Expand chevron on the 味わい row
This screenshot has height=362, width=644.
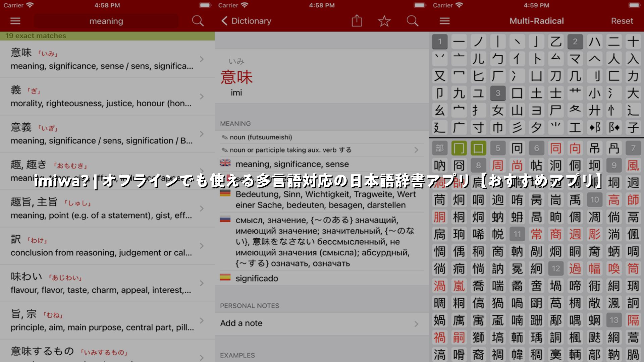(202, 283)
